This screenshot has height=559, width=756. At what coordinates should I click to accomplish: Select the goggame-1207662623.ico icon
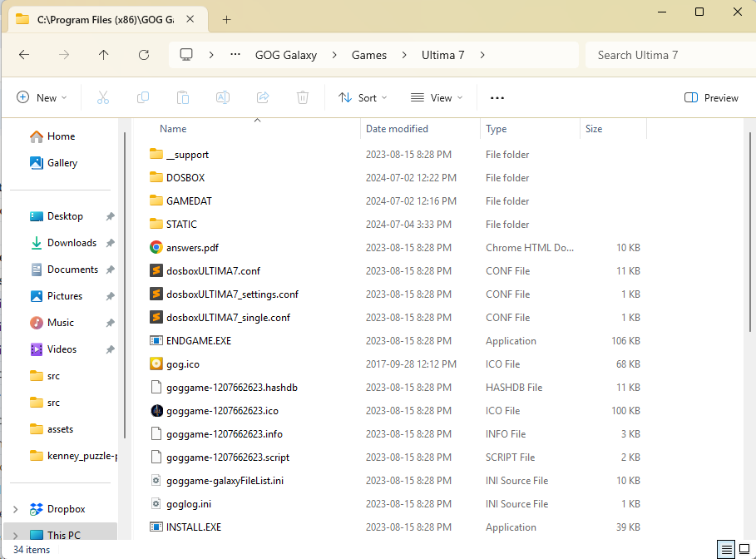[x=156, y=410]
